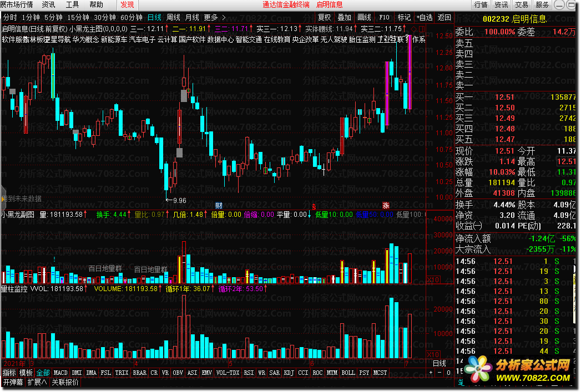Click the 标记 toolbar button
The image size is (581, 392).
(x=404, y=17)
